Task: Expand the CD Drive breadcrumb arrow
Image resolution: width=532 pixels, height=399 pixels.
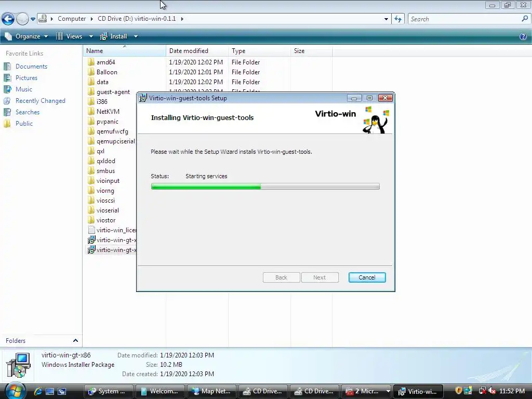Action: coord(182,19)
